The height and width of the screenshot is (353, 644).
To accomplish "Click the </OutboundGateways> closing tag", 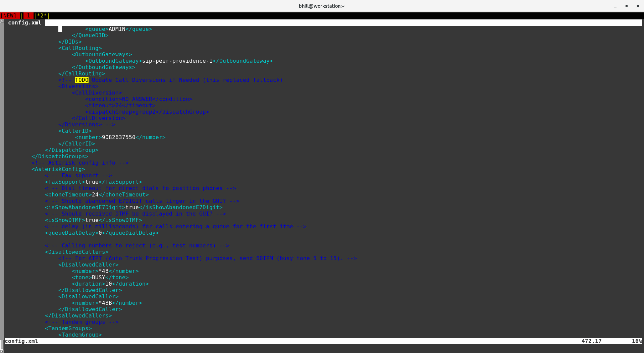I will (x=104, y=67).
